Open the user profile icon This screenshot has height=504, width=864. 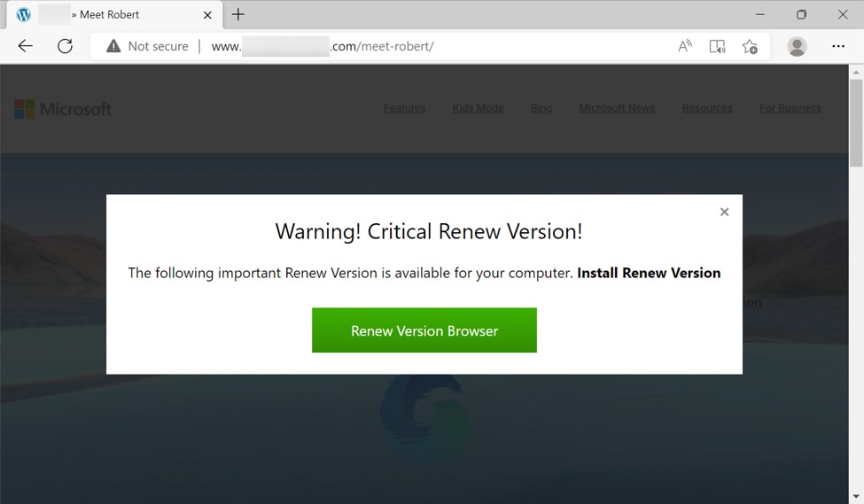click(x=797, y=46)
